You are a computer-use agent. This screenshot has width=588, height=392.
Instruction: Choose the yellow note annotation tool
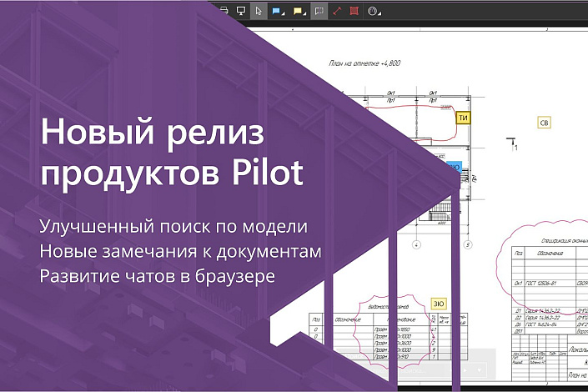pyautogui.click(x=297, y=11)
